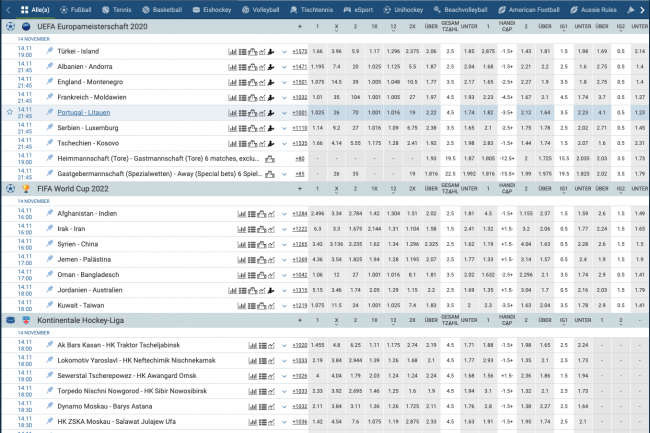Viewport: 650px width, 433px height.
Task: Open the trend graph icon for Syrien - China
Action: pos(273,244)
